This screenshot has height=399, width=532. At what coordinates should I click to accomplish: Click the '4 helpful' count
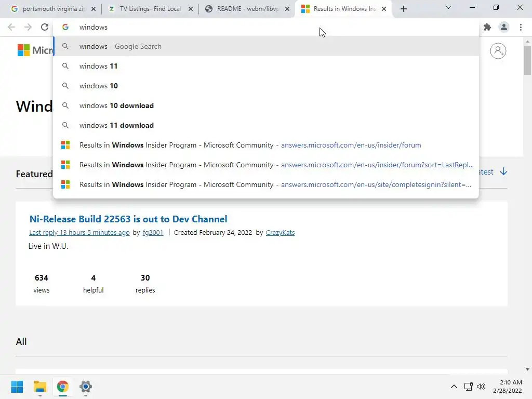[94, 284]
